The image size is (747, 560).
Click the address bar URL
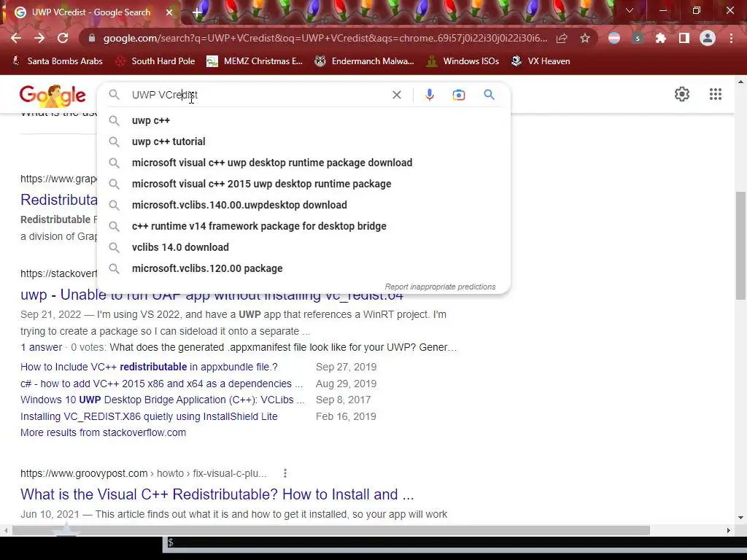coord(325,38)
